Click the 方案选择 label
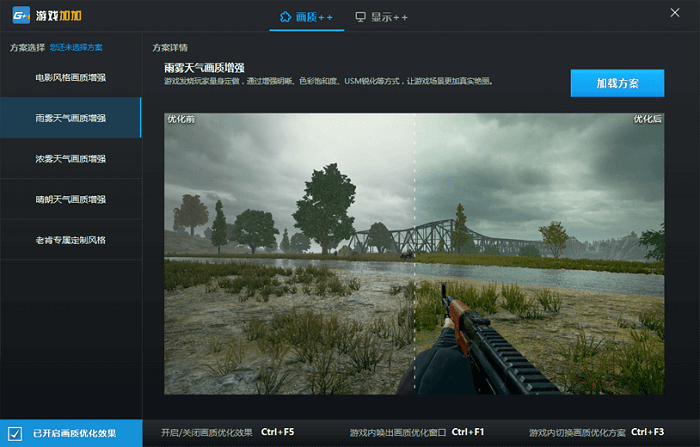 point(27,47)
